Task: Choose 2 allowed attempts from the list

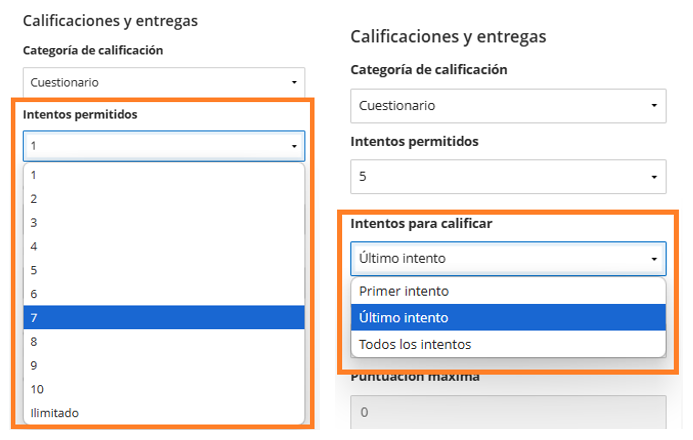Action: click(163, 198)
